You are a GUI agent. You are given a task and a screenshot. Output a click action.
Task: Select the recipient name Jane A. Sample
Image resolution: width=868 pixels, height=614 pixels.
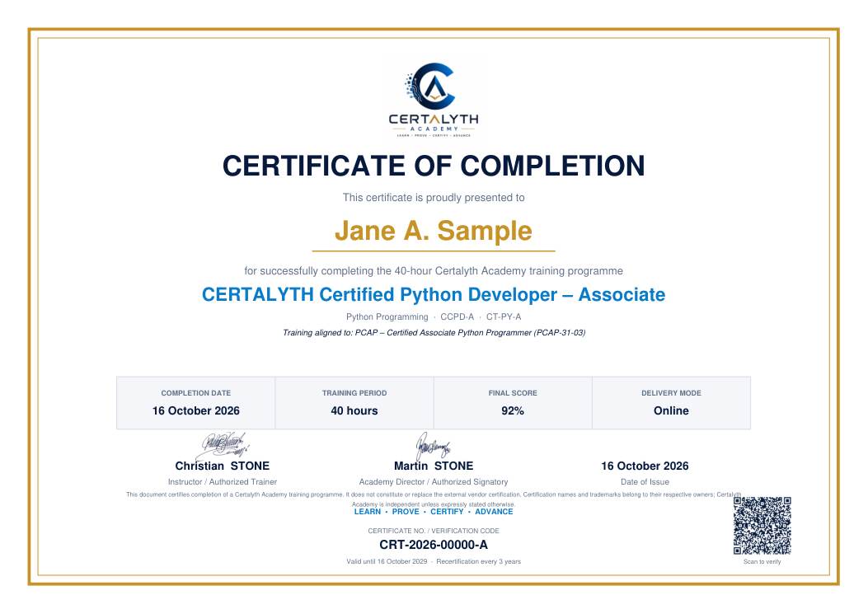pyautogui.click(x=434, y=231)
